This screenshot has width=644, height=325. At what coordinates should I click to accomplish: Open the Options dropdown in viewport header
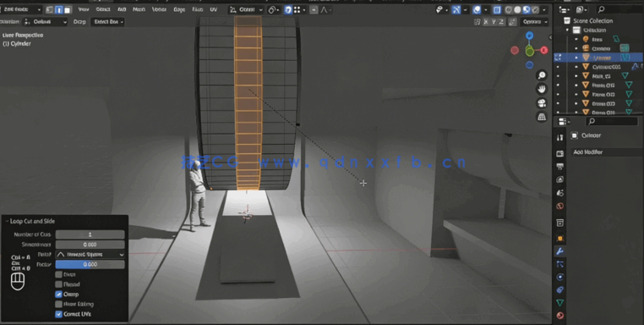tap(534, 22)
